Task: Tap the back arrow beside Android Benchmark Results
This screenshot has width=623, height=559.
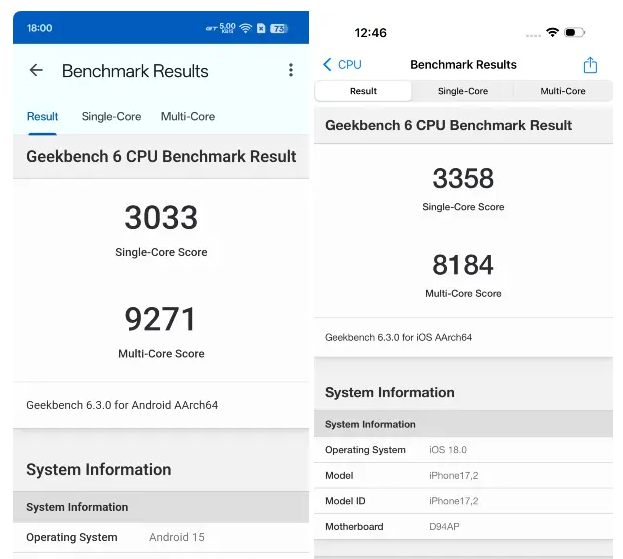Action: pos(36,71)
